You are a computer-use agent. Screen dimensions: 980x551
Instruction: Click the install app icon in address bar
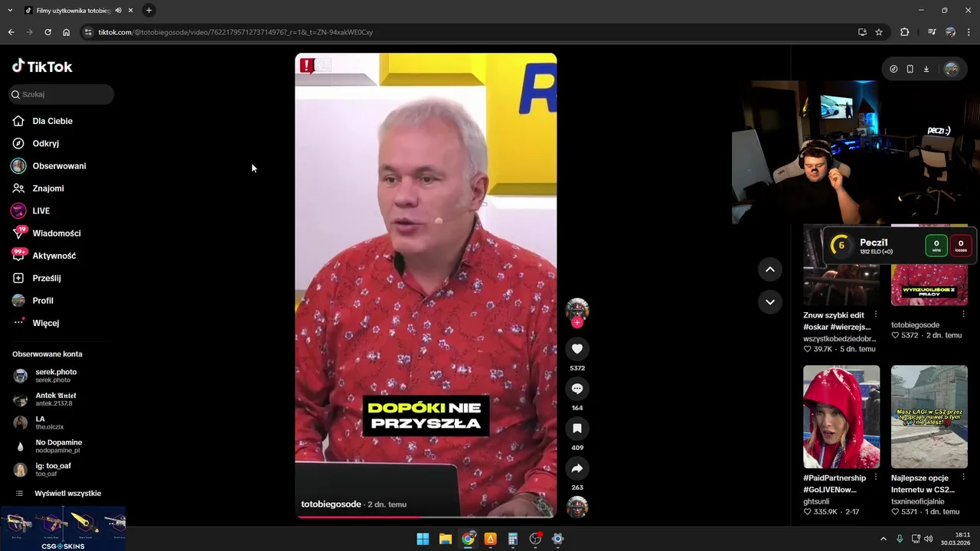(862, 32)
